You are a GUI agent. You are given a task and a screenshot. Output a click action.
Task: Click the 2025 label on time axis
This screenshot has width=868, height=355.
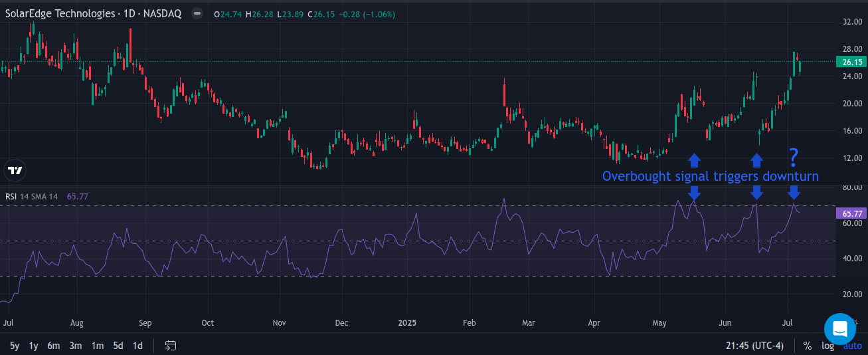coord(406,323)
